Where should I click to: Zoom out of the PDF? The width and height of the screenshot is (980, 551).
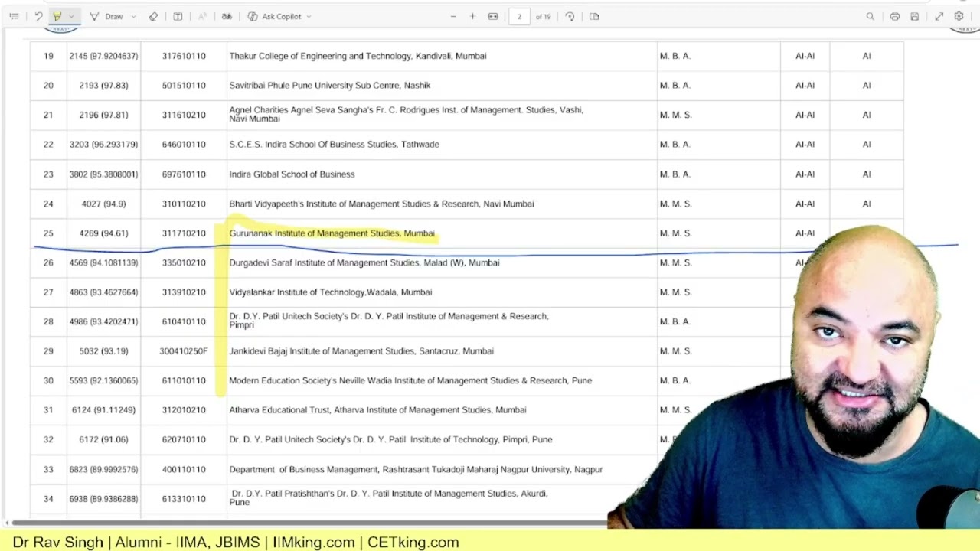pyautogui.click(x=453, y=16)
